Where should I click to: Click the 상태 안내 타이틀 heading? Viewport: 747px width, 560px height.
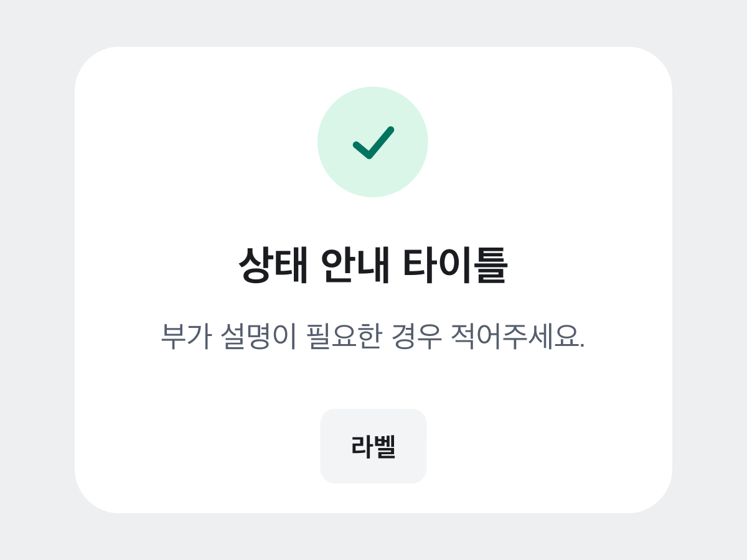[x=373, y=266]
